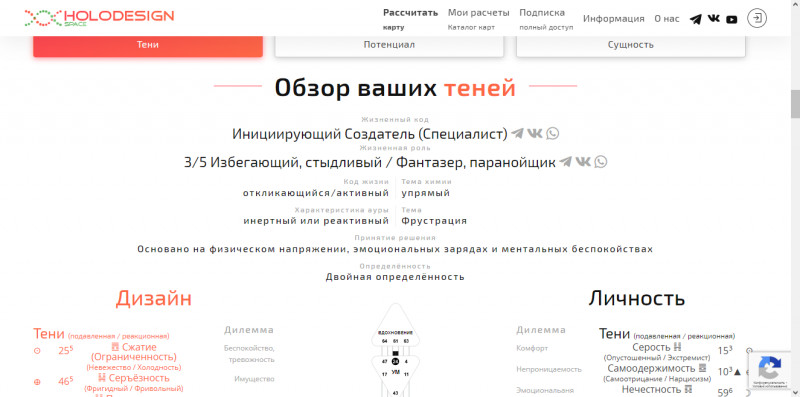Click gate 24 in the bodygraph

(x=395, y=361)
